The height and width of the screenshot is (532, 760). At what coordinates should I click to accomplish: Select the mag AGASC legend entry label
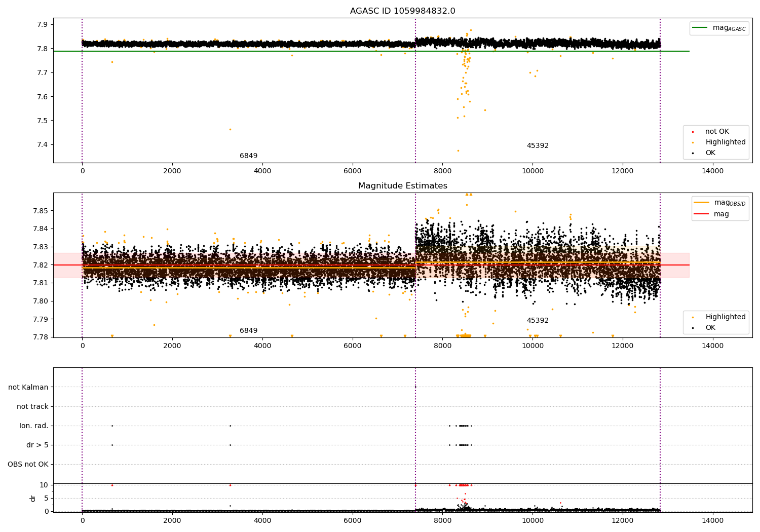tap(729, 28)
